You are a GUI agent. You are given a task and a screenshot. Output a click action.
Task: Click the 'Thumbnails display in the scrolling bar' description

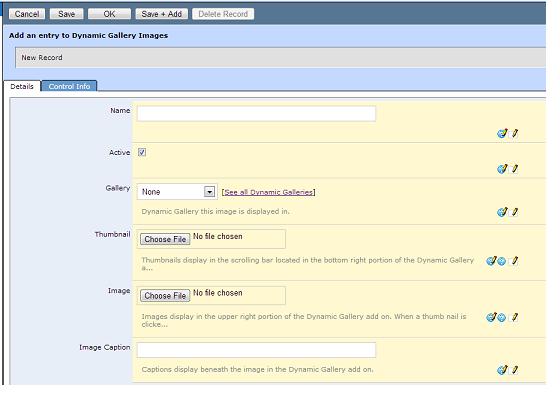click(x=308, y=264)
